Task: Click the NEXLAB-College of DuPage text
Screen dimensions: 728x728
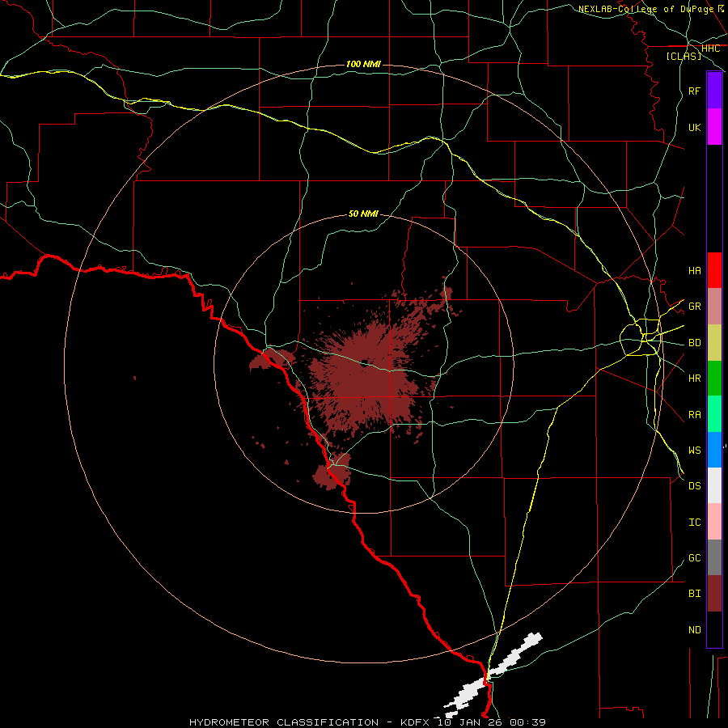Action: pyautogui.click(x=645, y=9)
